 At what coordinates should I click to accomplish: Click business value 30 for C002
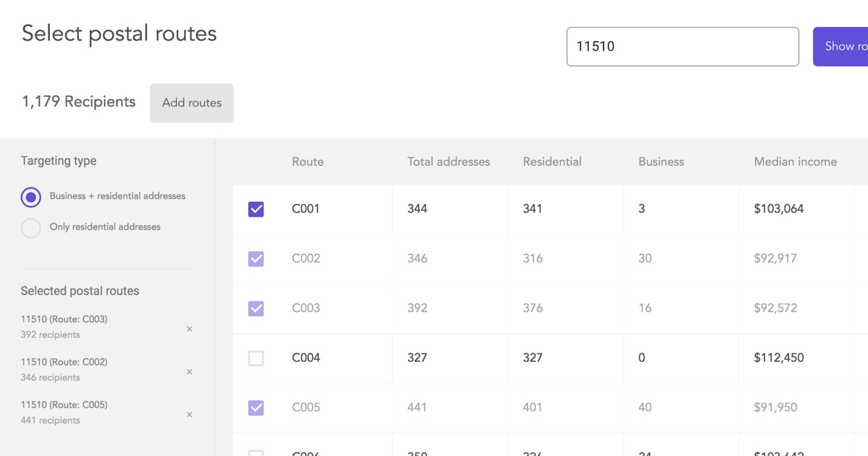[645, 258]
